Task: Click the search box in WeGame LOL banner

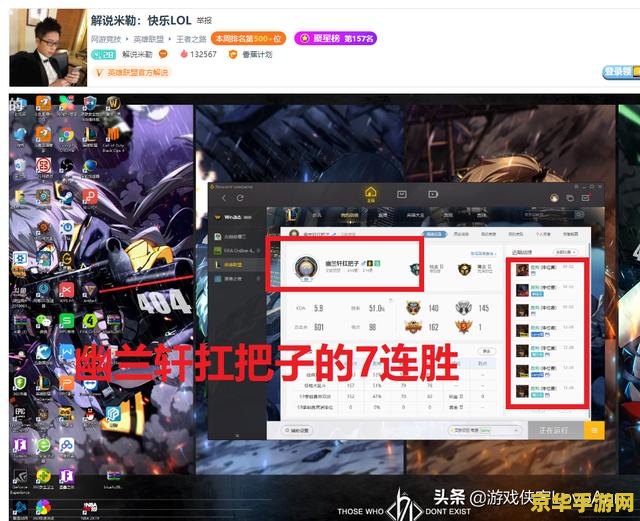Action: pos(553,214)
